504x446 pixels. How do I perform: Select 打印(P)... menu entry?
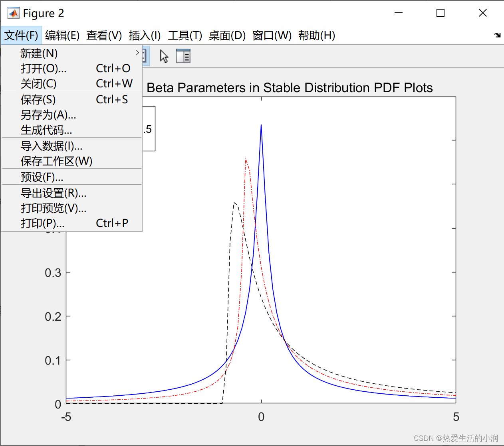(x=72, y=223)
